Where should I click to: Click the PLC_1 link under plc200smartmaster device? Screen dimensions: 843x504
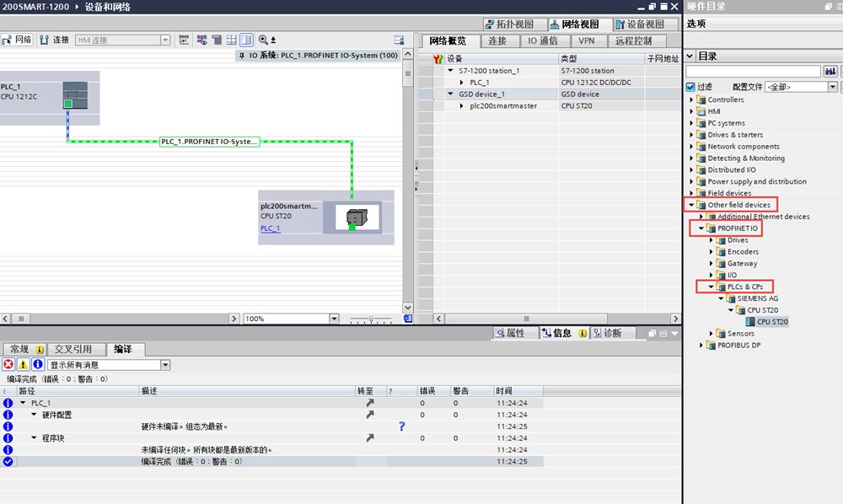[271, 228]
